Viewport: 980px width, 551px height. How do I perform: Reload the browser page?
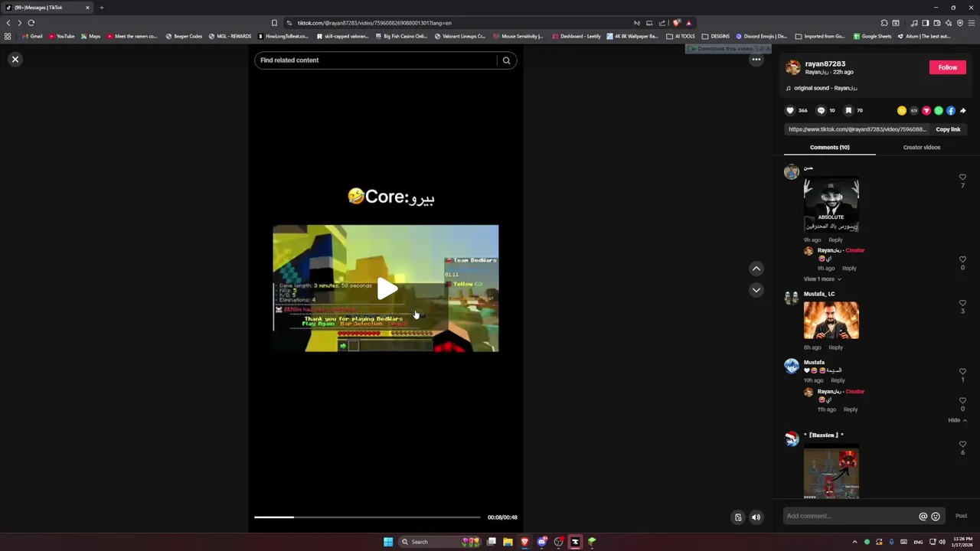[31, 23]
